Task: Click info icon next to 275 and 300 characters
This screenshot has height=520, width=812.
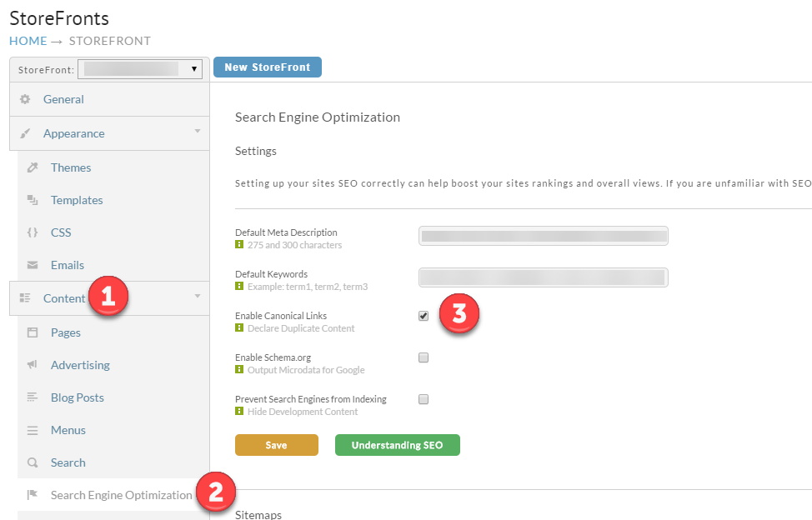Action: [x=239, y=244]
